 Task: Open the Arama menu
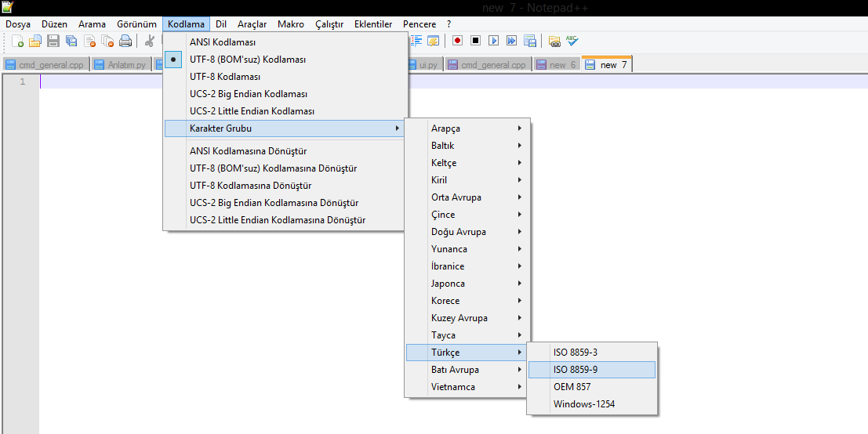click(92, 24)
